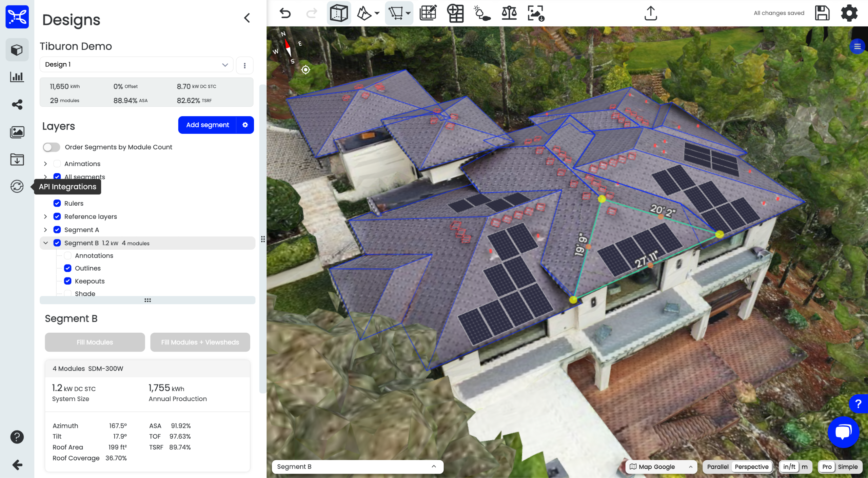This screenshot has width=868, height=478.
Task: Uncheck the Keepouts checkbox
Action: click(x=68, y=281)
